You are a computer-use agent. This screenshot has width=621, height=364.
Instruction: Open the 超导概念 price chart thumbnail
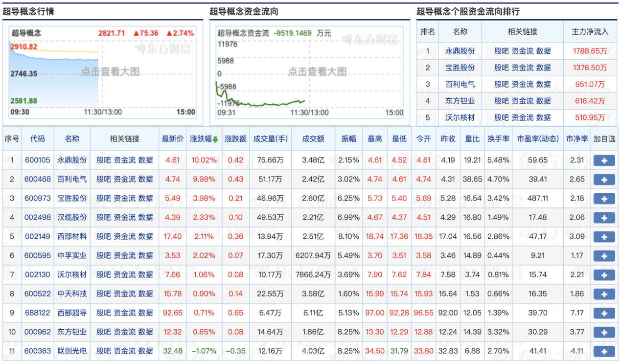coord(103,72)
